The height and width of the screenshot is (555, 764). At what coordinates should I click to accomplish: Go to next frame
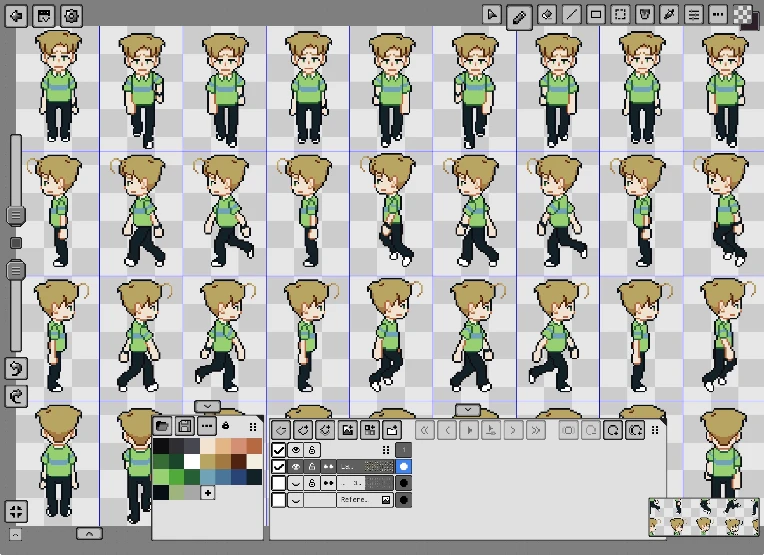pyautogui.click(x=513, y=430)
